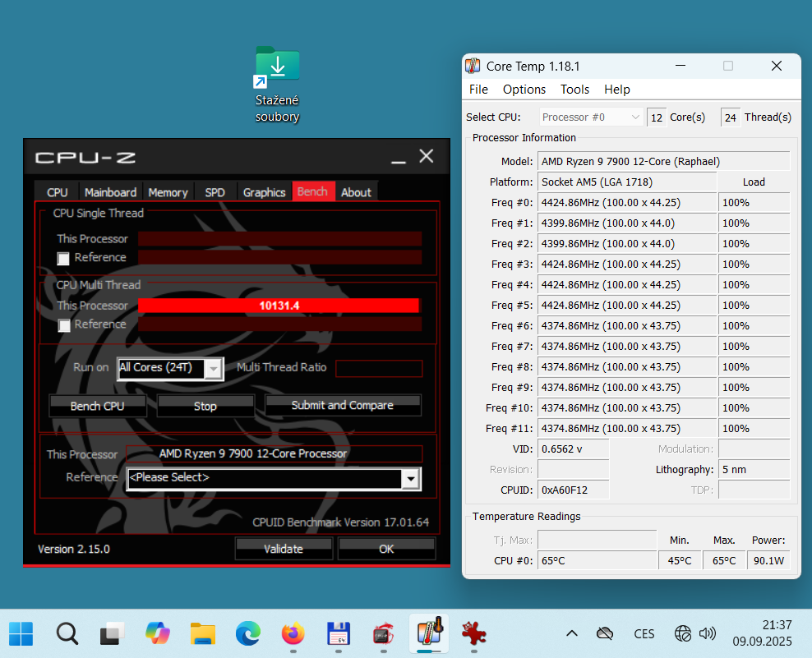Viewport: 812px width, 658px height.
Task: Open the Tools menu in Core Temp
Action: pyautogui.click(x=574, y=90)
